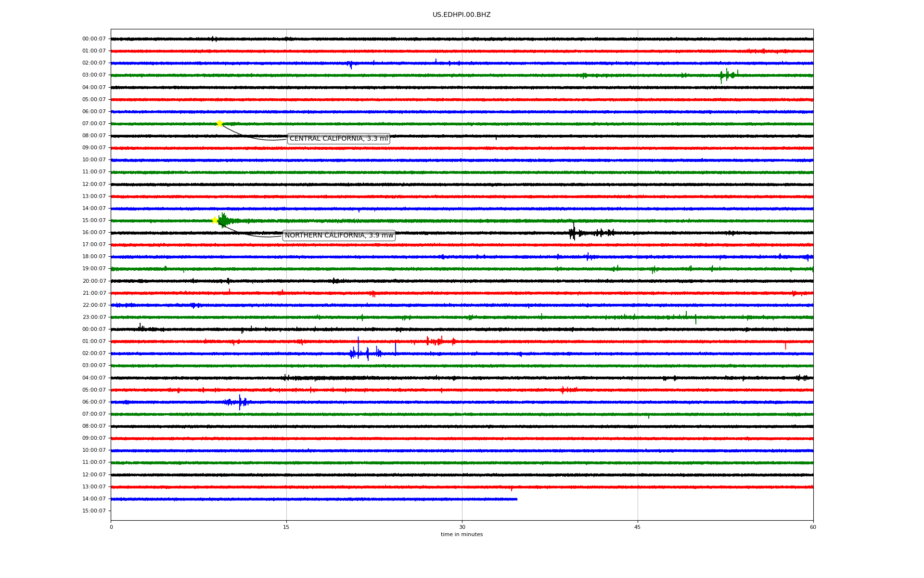Image resolution: width=924 pixels, height=578 pixels.
Task: Click the 15:00:07 label beside the Northern California event
Action: pos(94,221)
